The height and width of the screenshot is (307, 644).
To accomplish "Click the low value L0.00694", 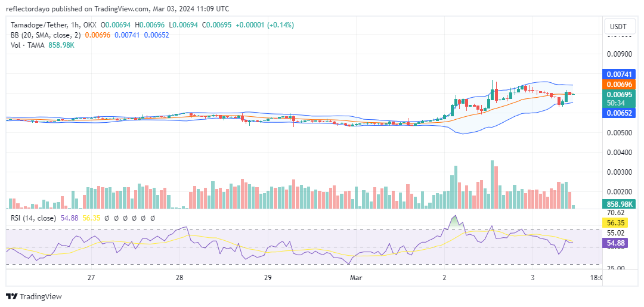I will (x=182, y=25).
